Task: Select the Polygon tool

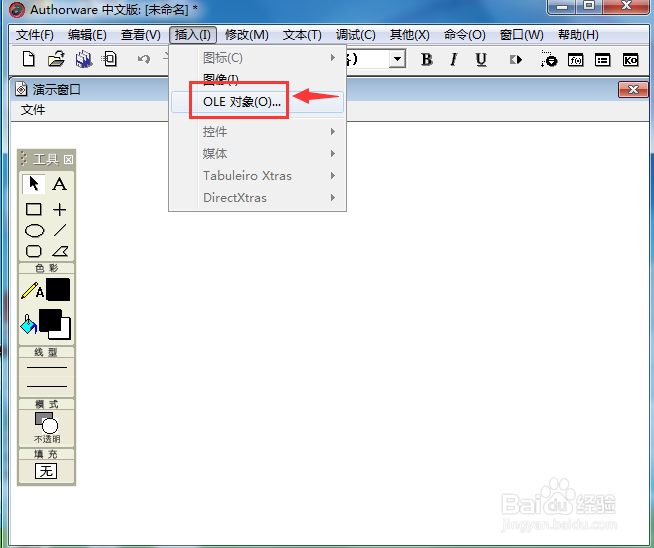Action: 60,251
